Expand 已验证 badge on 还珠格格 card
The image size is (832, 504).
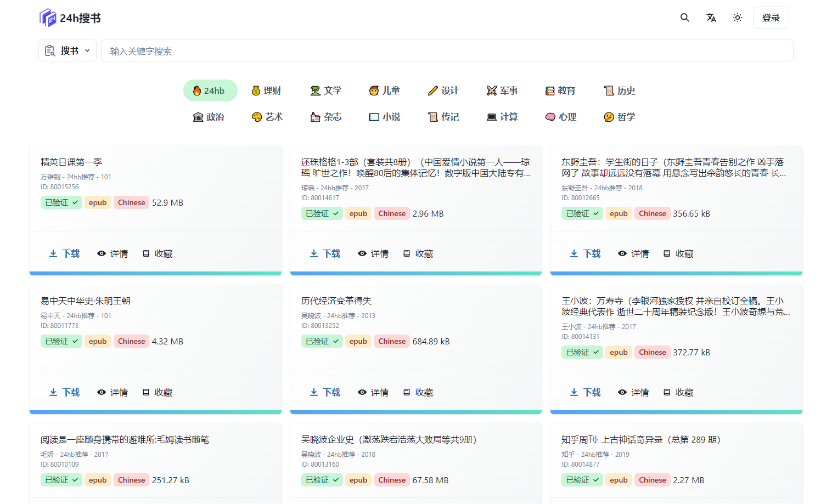[x=322, y=213]
